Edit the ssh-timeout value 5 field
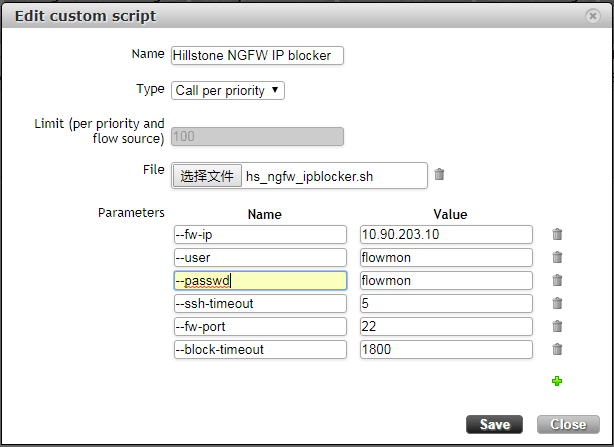This screenshot has height=447, width=614. coord(446,303)
